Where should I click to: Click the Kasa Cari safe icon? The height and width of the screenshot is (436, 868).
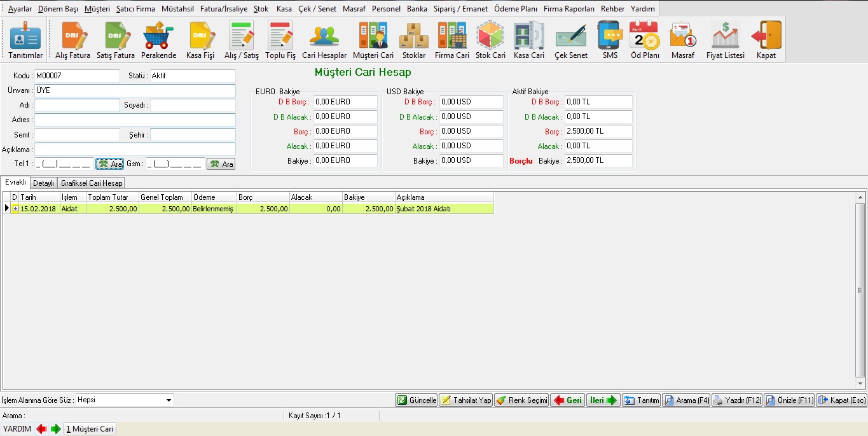(x=528, y=40)
